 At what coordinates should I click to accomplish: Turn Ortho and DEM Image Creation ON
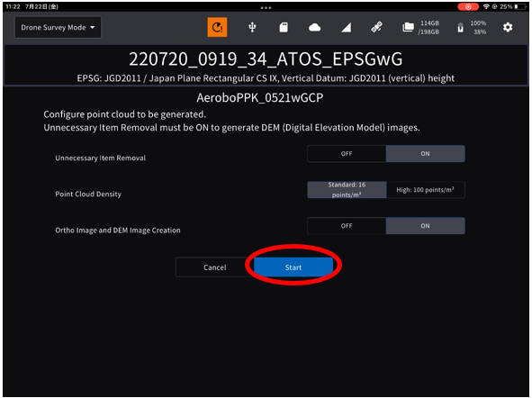click(425, 226)
